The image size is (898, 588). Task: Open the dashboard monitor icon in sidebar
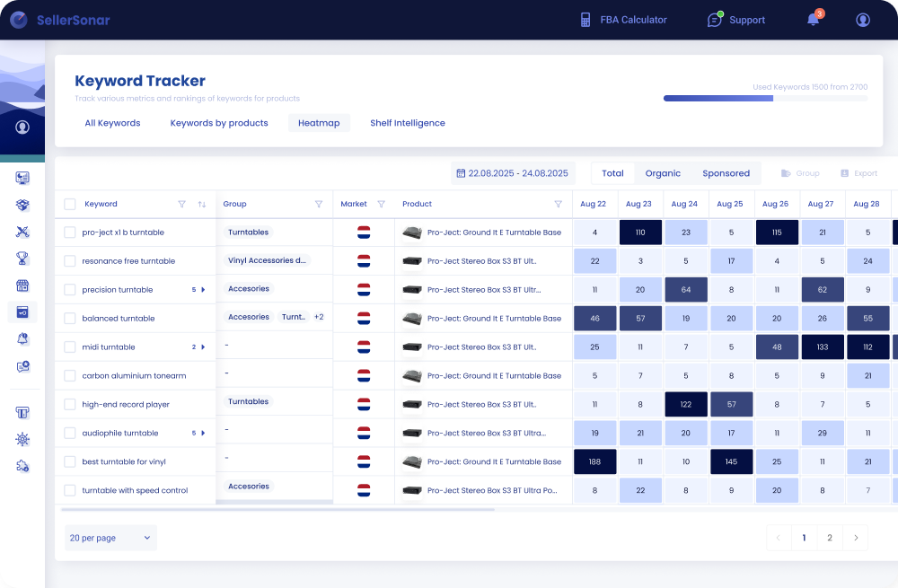(x=22, y=178)
